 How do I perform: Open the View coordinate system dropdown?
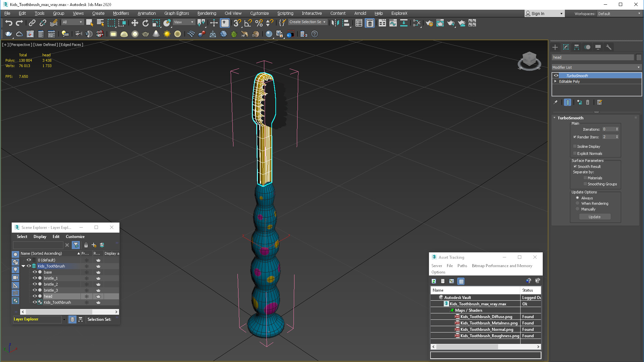pos(183,22)
